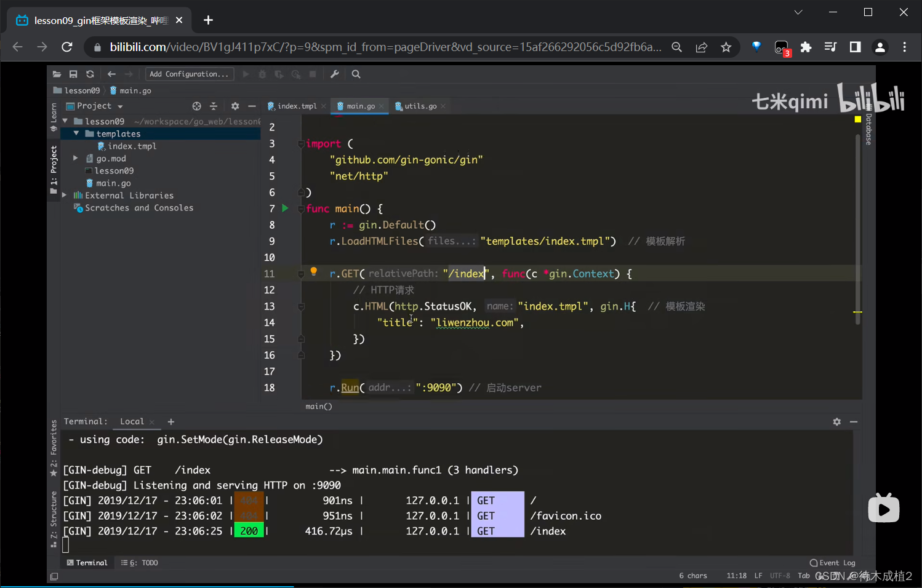The height and width of the screenshot is (588, 922).
Task: Close the main.go editor tab
Action: point(382,106)
